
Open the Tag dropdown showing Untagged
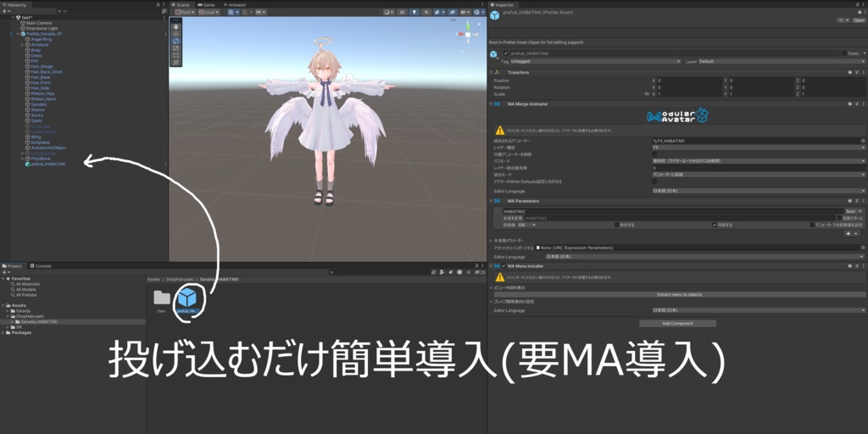point(596,61)
